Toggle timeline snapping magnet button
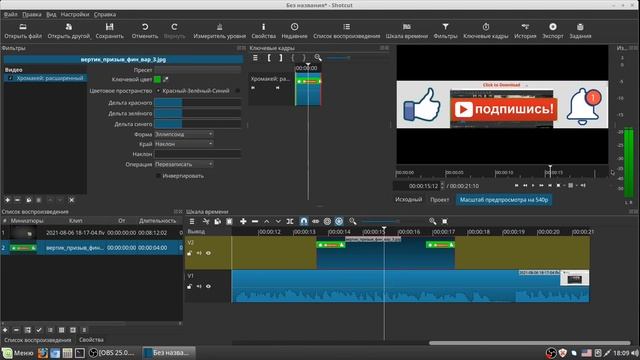The height and width of the screenshot is (360, 640). coord(304,221)
